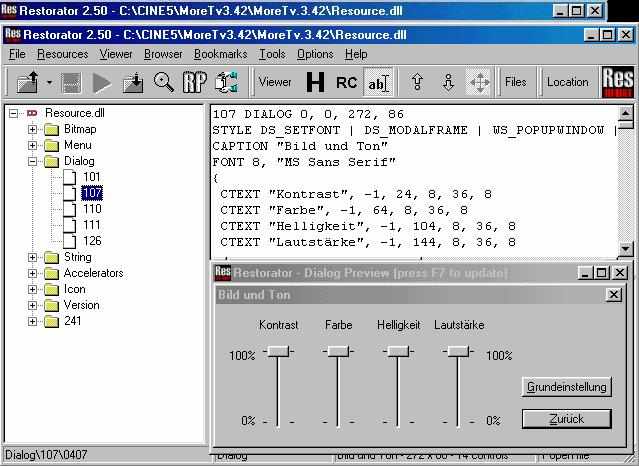Click the Farbe slider thumb
This screenshot has width=639, height=466.
338,351
